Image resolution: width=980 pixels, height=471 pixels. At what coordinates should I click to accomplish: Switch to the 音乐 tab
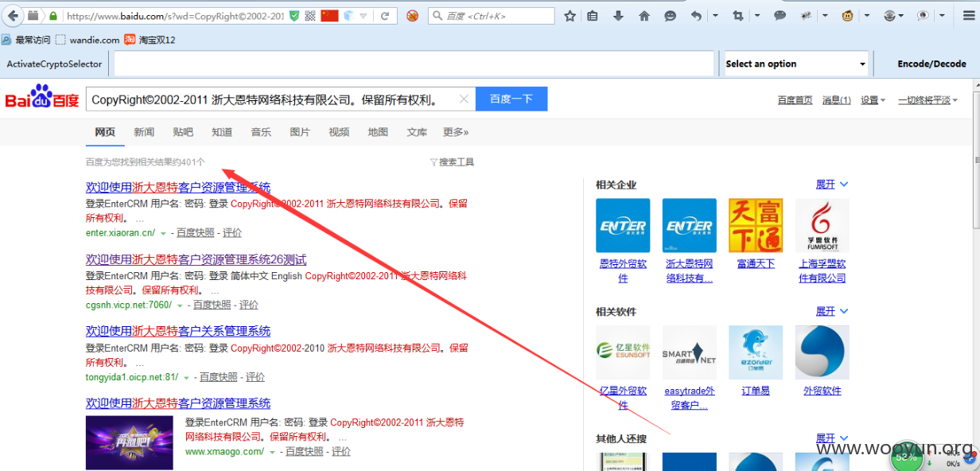261,132
